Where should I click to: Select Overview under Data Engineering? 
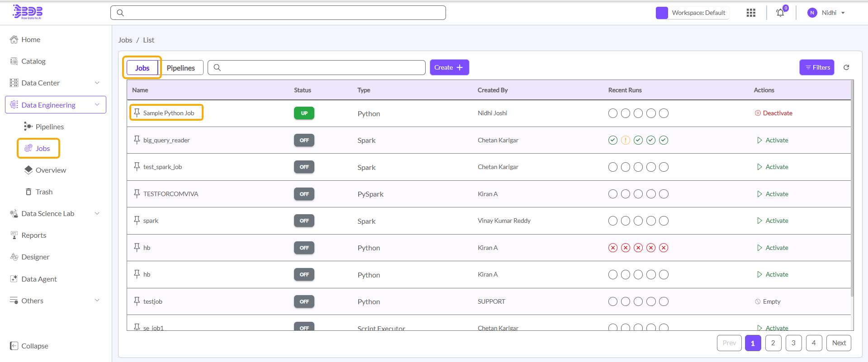51,170
